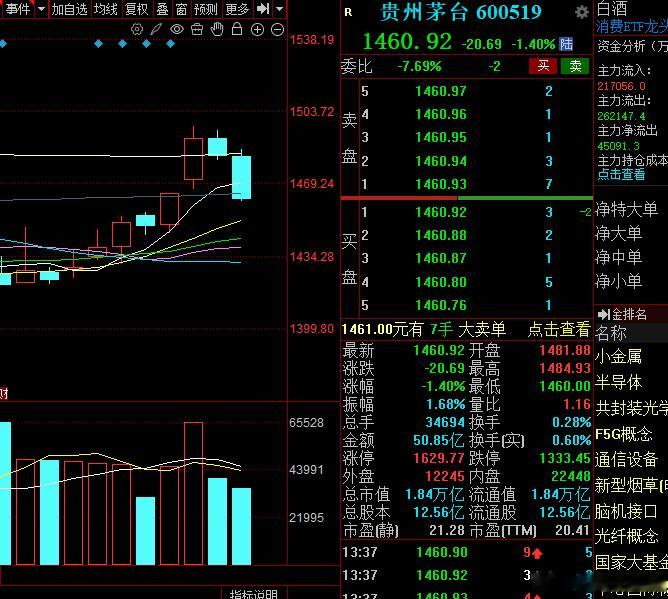
Task: Click the 开盘 value 1481.88
Action: (x=565, y=350)
